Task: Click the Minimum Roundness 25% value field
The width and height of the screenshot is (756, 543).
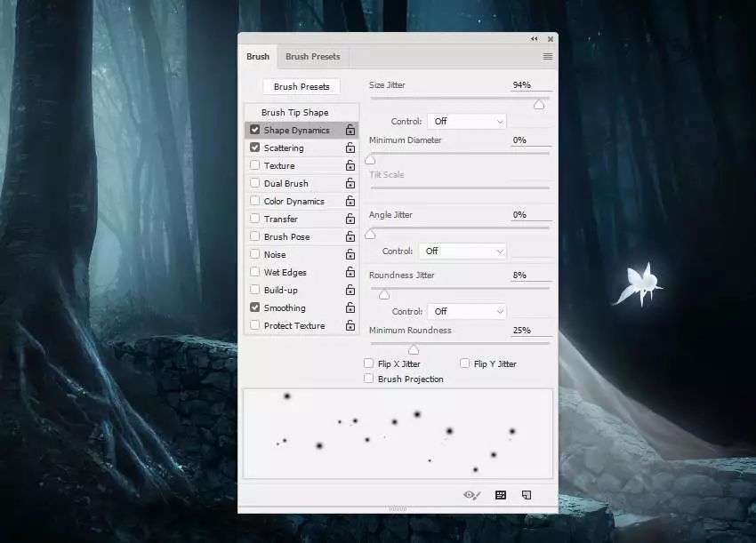Action: 530,331
